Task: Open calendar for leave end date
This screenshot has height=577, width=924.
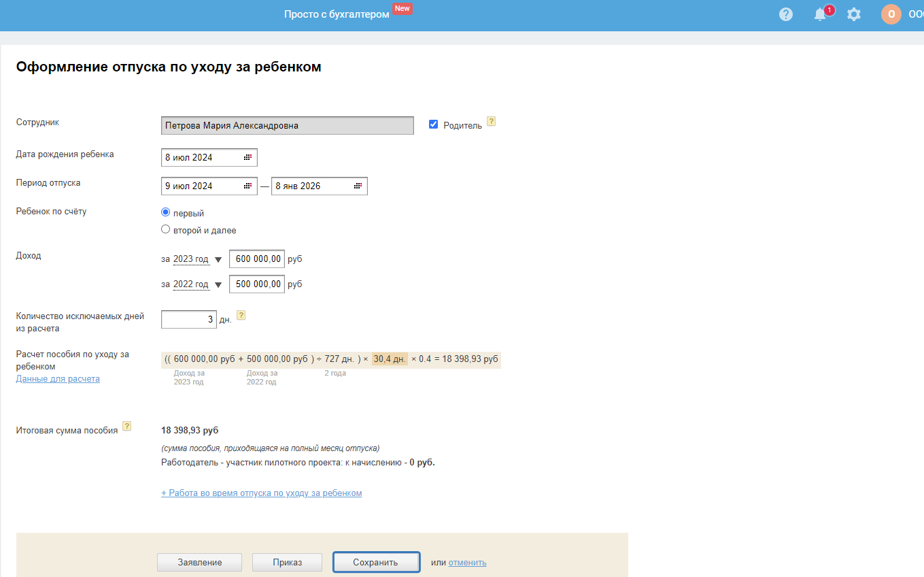Action: click(358, 186)
